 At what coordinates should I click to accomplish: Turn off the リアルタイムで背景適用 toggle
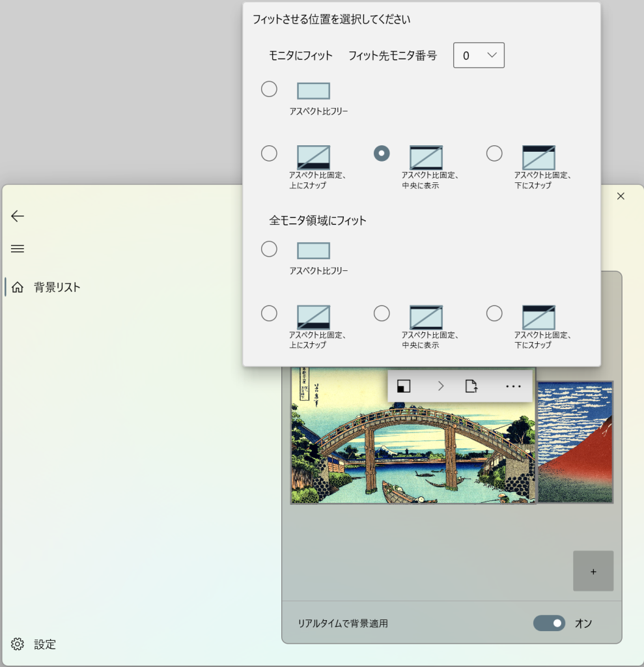549,623
